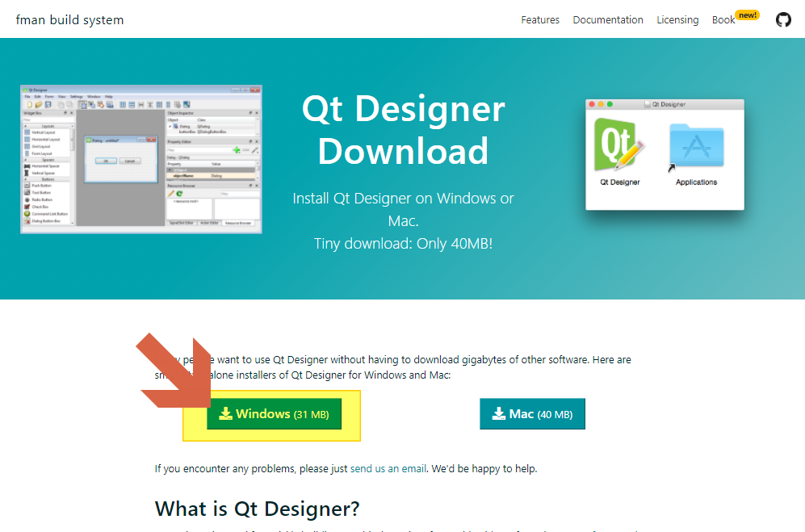This screenshot has width=805, height=532.
Task: Go to the Licensing page
Action: point(677,20)
